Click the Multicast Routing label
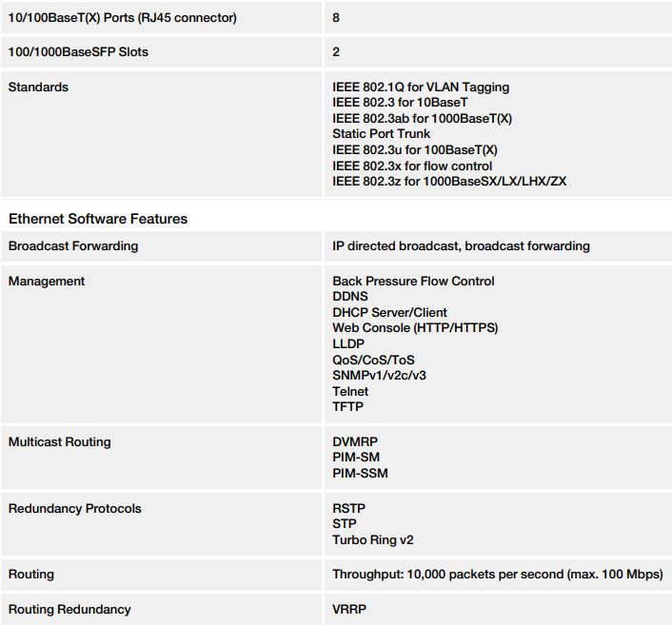Screen dimensions: 672x625 click(x=60, y=442)
